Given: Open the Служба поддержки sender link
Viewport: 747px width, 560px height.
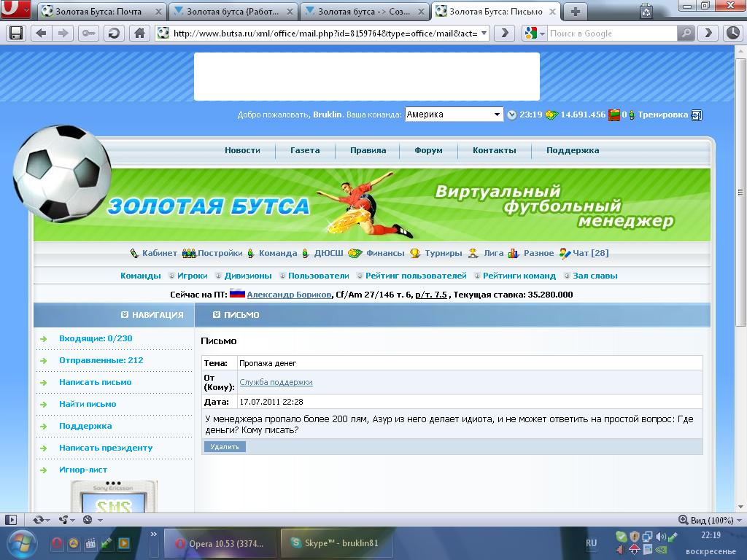Looking at the screenshot, I should (276, 382).
